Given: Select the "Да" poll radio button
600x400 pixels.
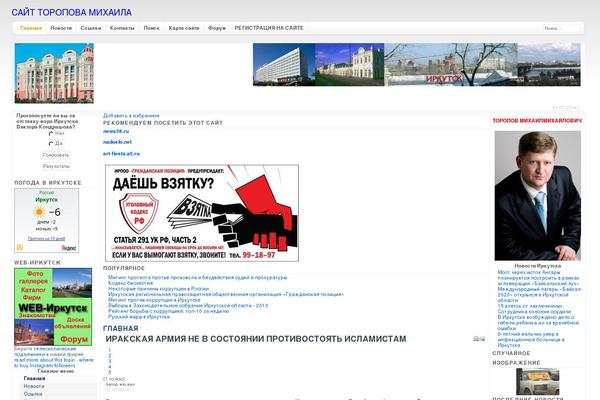Looking at the screenshot, I should (51, 144).
